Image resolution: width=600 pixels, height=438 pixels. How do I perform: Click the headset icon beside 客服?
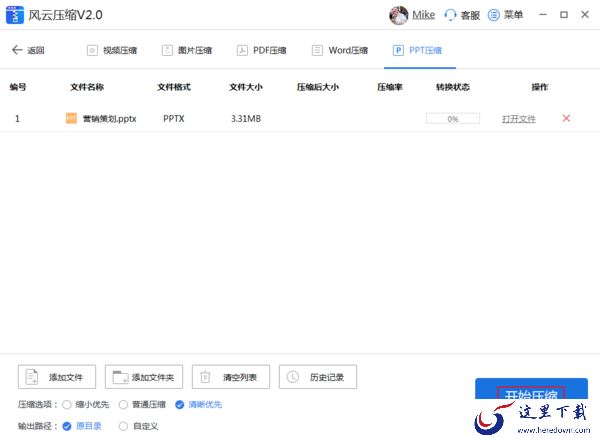[450, 15]
